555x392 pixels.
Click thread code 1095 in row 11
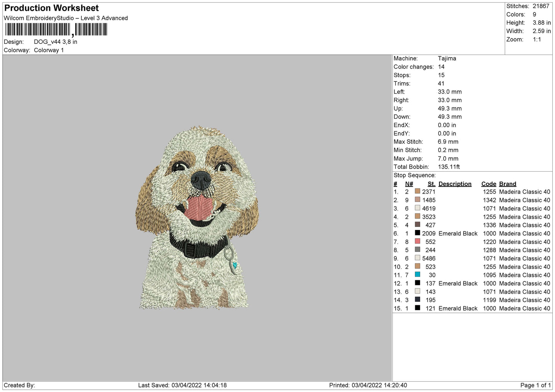490,275
